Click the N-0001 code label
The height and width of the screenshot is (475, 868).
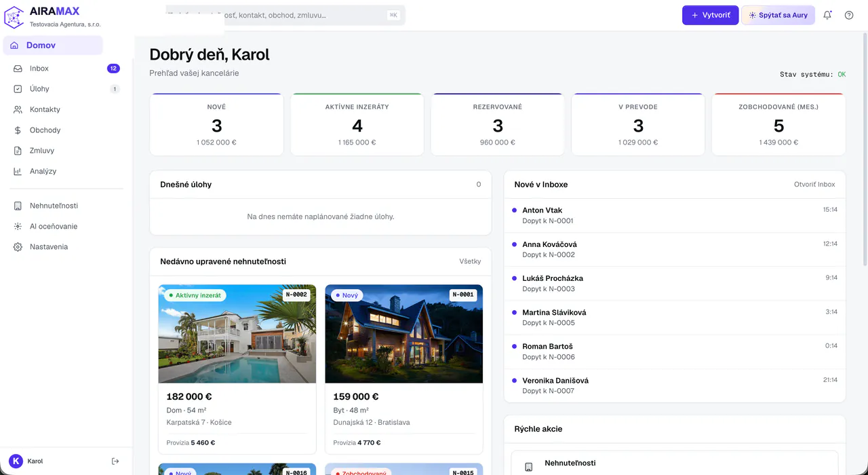463,295
